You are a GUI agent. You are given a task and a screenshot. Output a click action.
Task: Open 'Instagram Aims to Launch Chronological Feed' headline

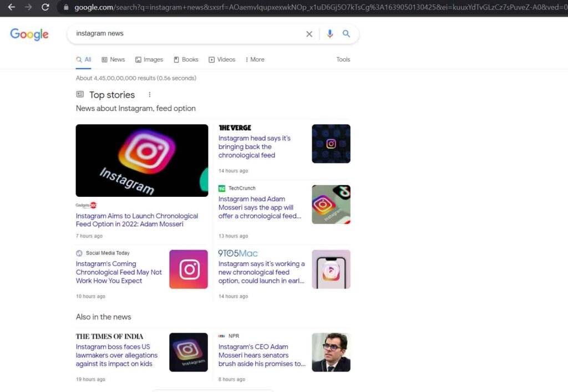[x=137, y=220]
